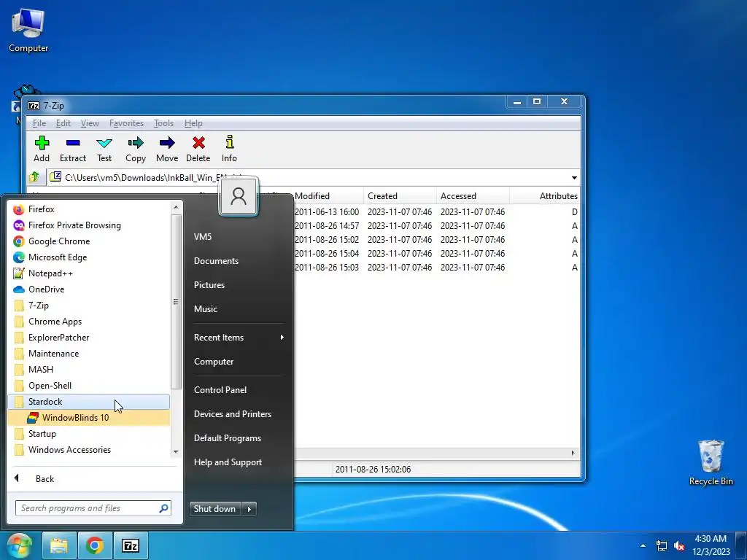Go up one folder level in 7-Zip

(34, 178)
